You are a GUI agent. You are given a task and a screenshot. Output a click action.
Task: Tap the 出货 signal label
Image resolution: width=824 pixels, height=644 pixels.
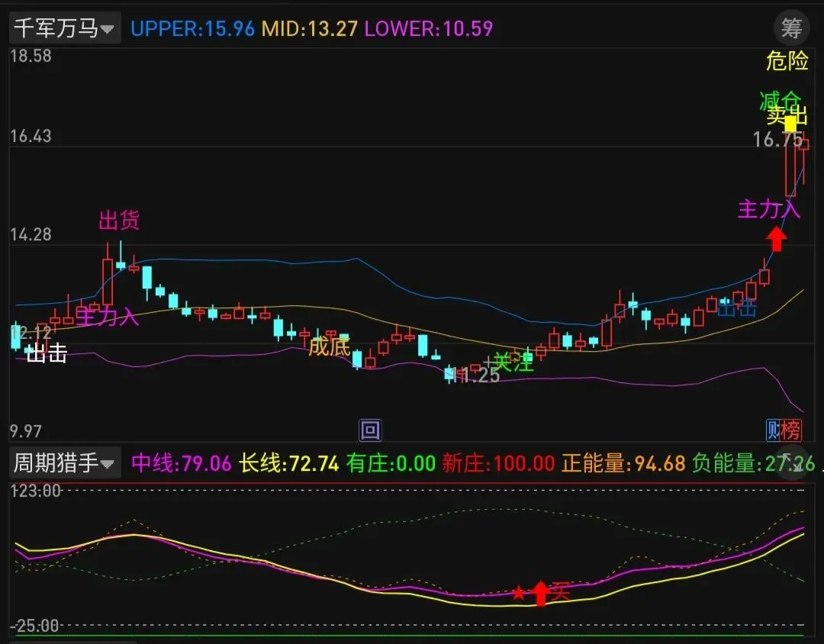pos(119,220)
